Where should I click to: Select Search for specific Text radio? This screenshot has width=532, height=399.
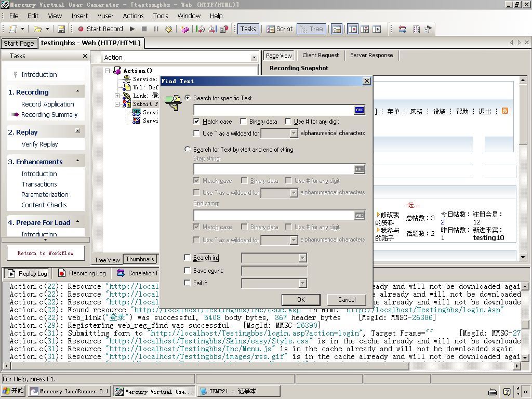coord(187,98)
